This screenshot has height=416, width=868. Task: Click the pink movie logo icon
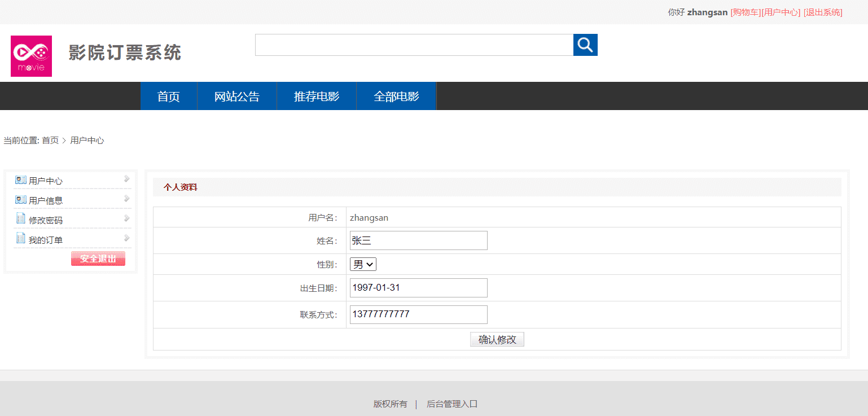point(31,56)
